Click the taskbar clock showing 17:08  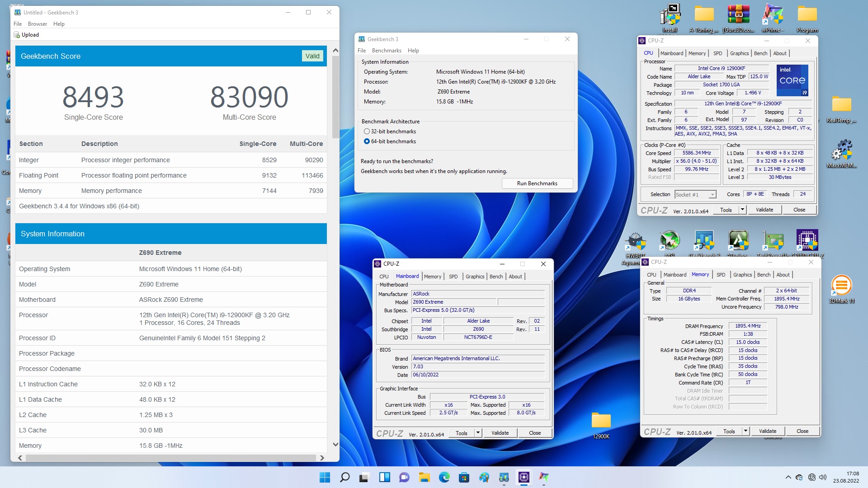pos(846,477)
